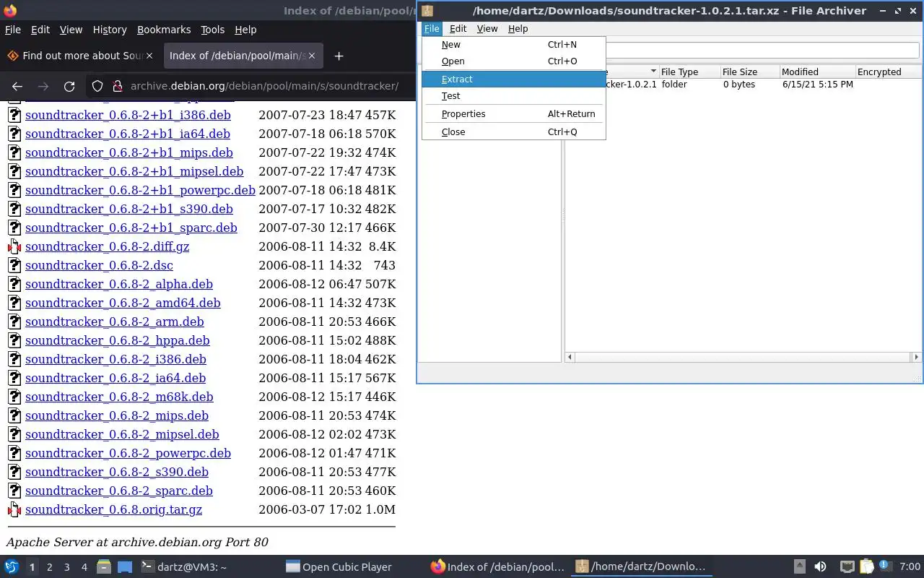The image size is (924, 578).
Task: Launch the file manager from the taskbar
Action: pyautogui.click(x=103, y=566)
